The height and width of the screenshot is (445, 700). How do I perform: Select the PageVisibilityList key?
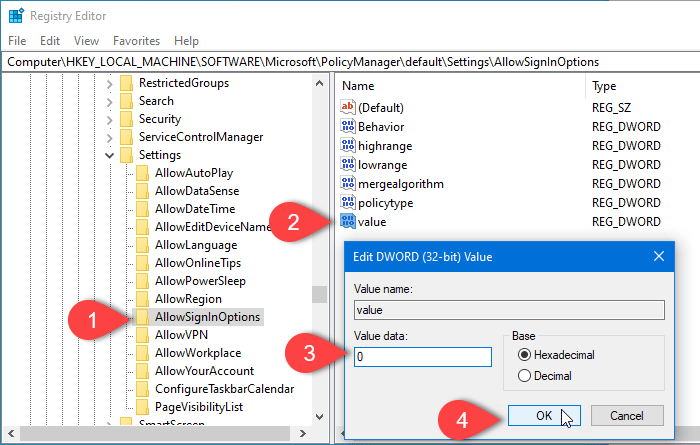point(199,407)
